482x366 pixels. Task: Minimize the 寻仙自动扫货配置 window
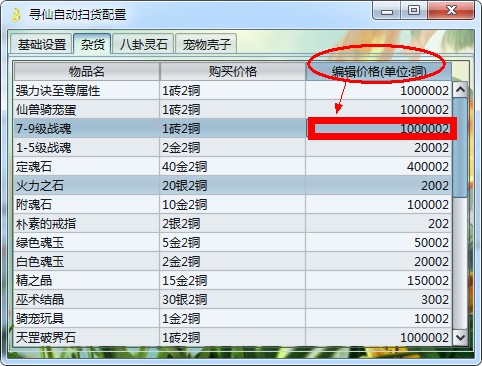click(x=387, y=11)
